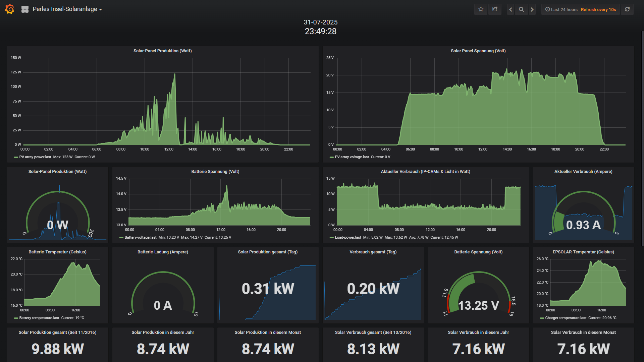Open the dashboards grid icon
644x362 pixels.
25,9
